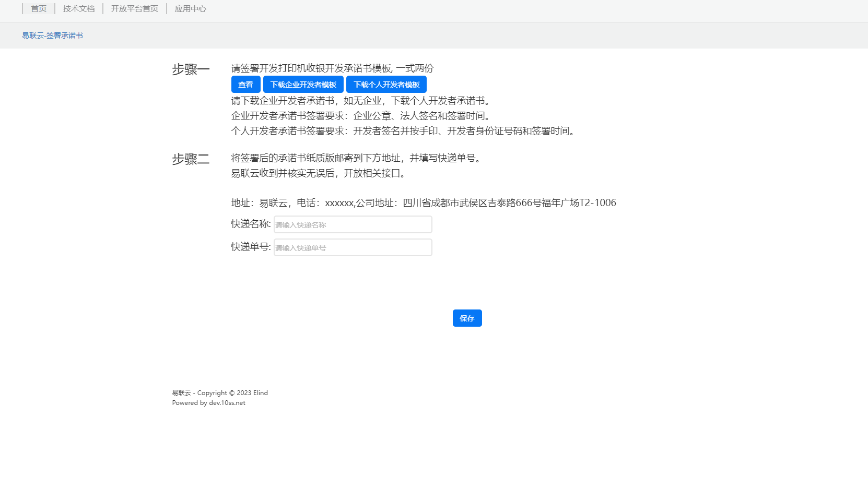Image resolution: width=868 pixels, height=477 pixels.
Task: Click the line 易联云收到并核实无误后
Action: coord(320,173)
